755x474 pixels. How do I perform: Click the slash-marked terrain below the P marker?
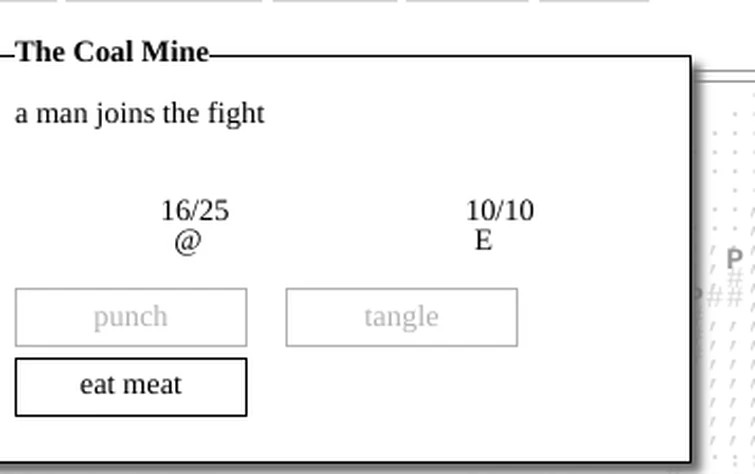pyautogui.click(x=733, y=380)
